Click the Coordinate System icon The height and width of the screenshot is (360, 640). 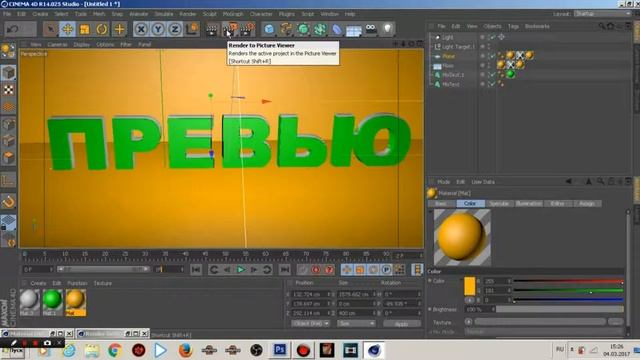point(192,29)
